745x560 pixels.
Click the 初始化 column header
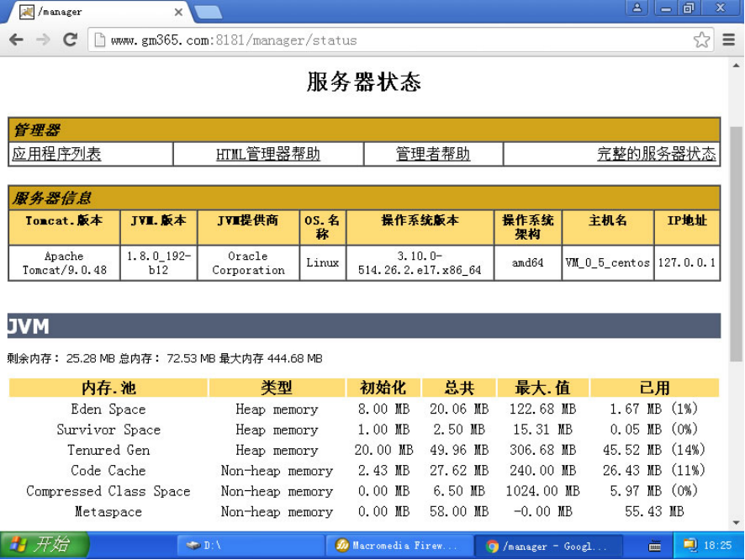tap(383, 388)
